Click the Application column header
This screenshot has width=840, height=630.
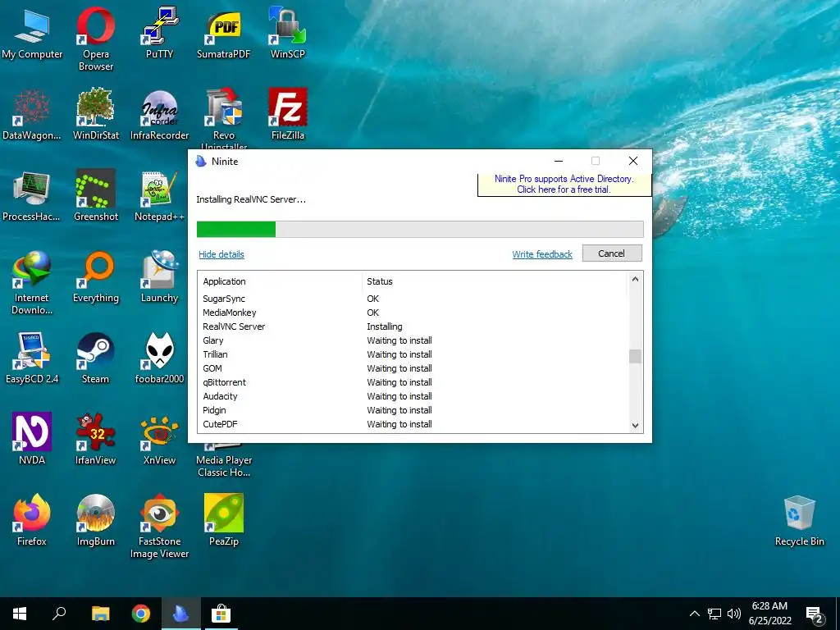coord(279,281)
